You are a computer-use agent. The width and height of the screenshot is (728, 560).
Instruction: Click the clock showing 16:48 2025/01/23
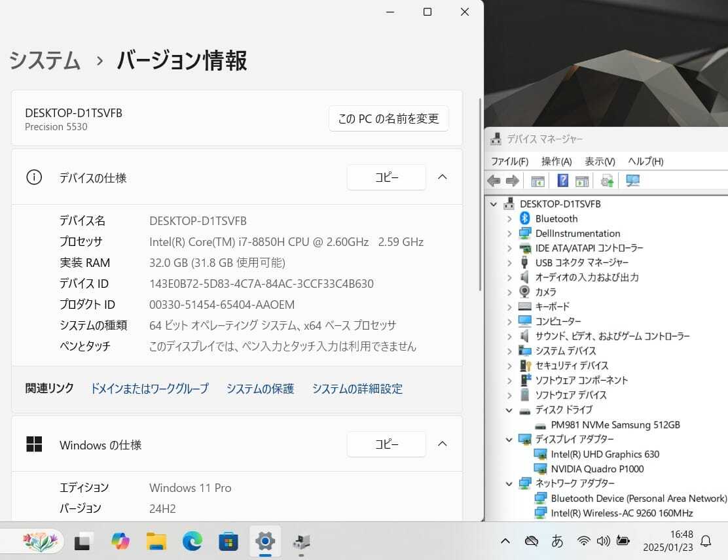[x=668, y=540]
